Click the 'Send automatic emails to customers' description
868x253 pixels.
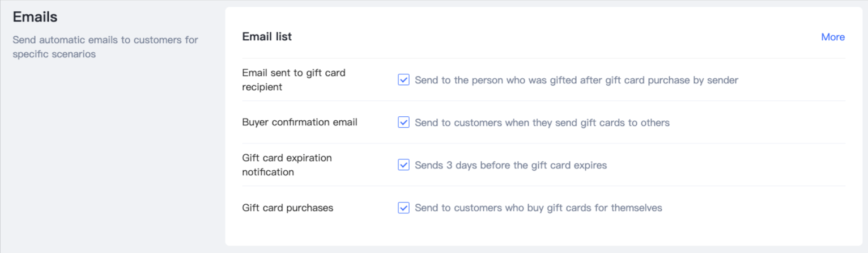pyautogui.click(x=105, y=40)
